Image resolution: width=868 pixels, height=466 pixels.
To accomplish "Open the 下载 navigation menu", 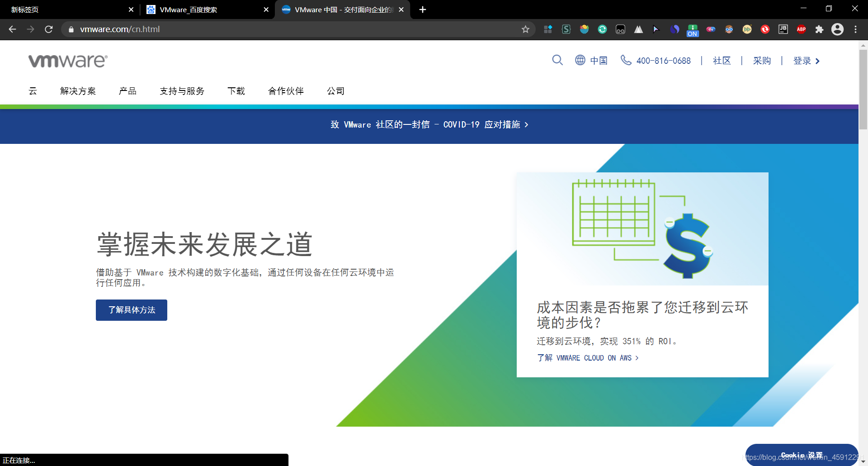I will click(x=236, y=91).
